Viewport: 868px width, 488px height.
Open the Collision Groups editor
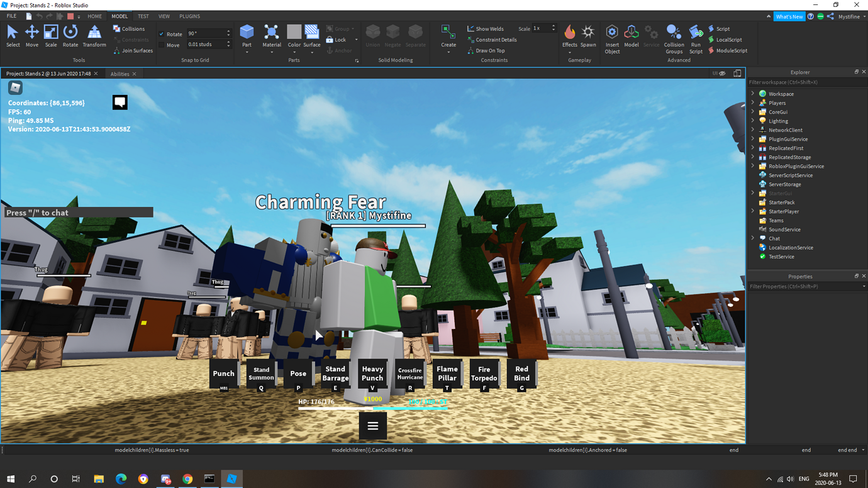point(674,39)
